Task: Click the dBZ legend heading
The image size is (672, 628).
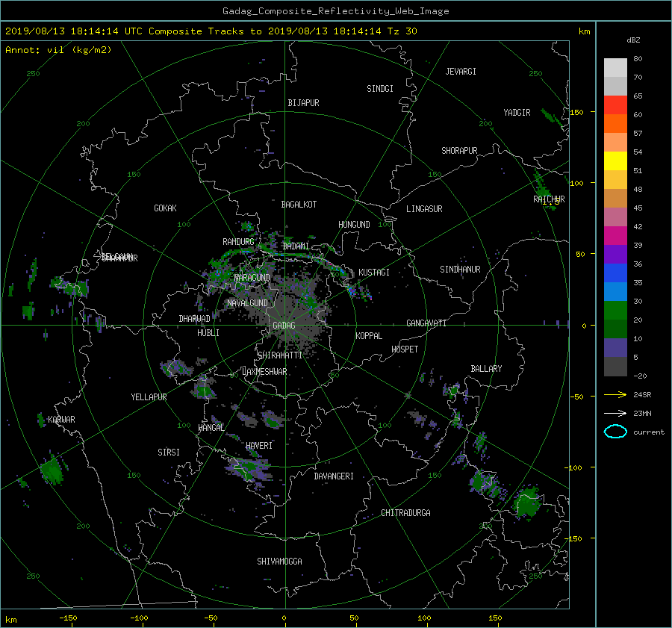Action: [x=633, y=40]
